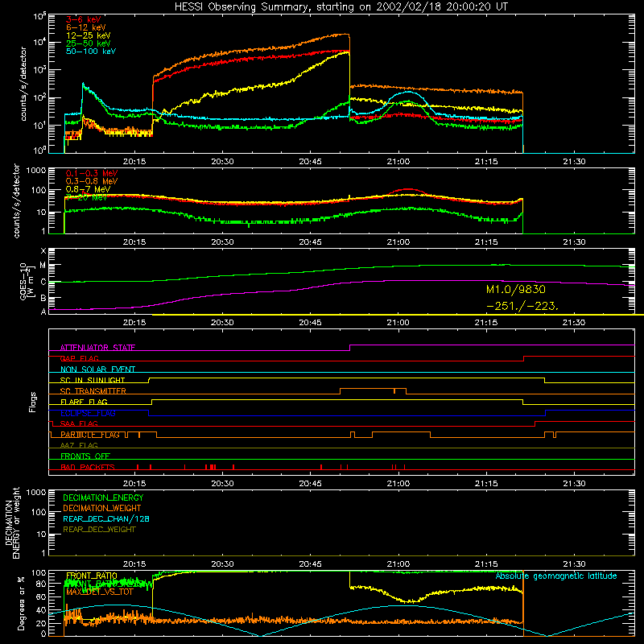Click 21:00 tick under the keV panel
The image size is (644, 644).
point(398,162)
